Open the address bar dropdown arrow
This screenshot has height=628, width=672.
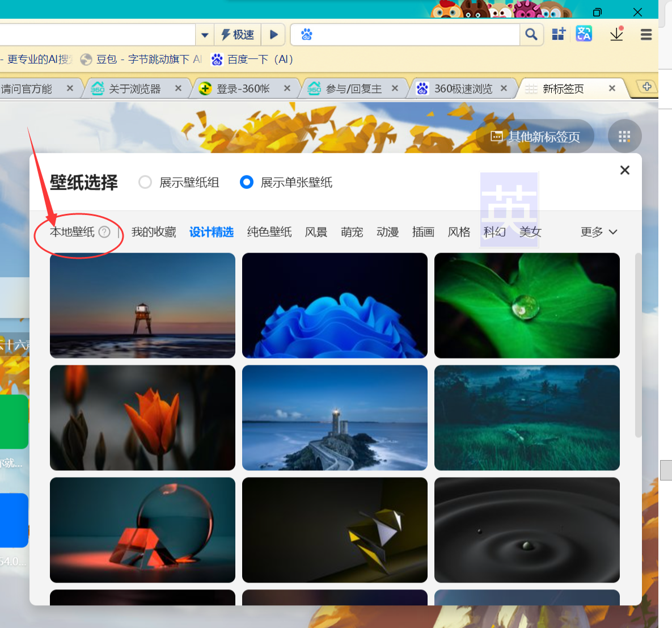pos(205,35)
